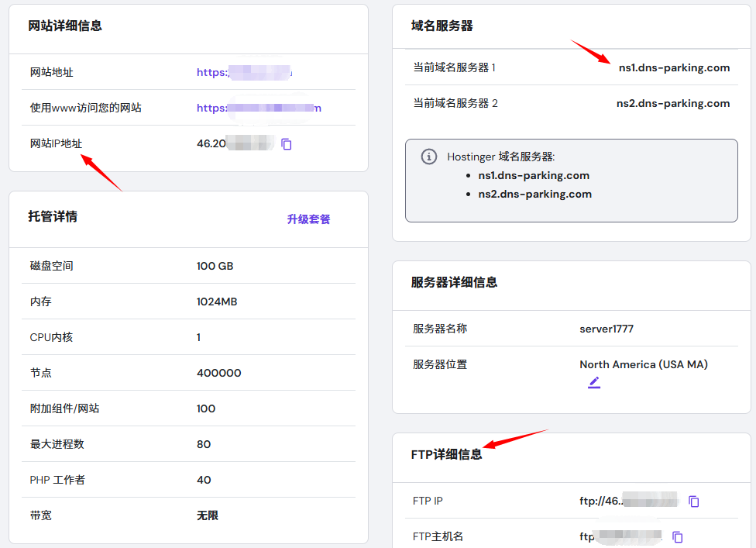Copy the website IP address
This screenshot has height=548, width=756.
coord(287,144)
